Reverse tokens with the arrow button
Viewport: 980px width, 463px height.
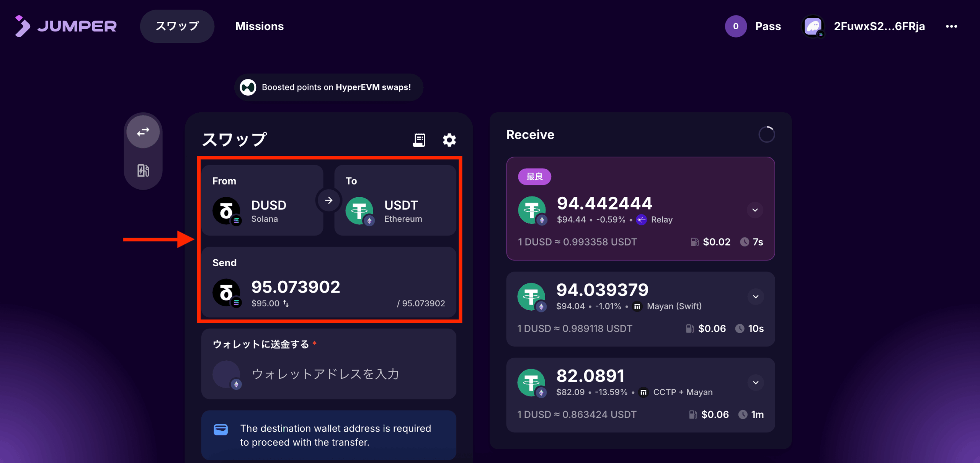(329, 200)
